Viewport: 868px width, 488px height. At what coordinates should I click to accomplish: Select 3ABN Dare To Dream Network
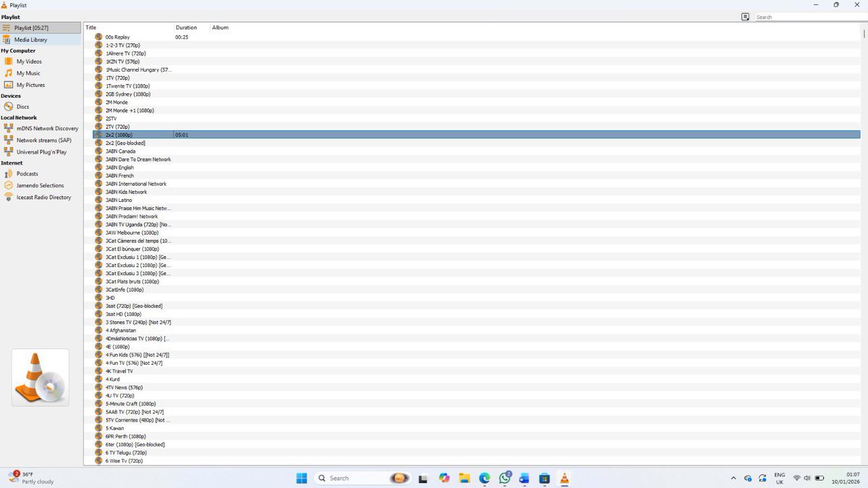tap(138, 159)
